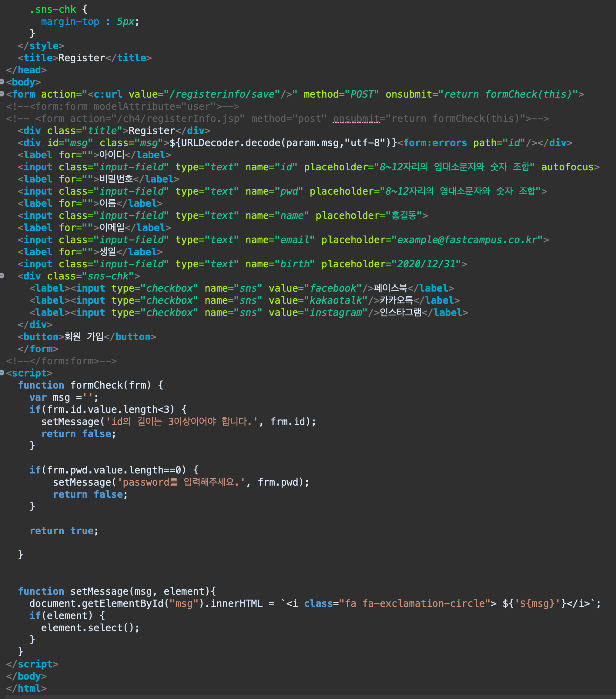The height and width of the screenshot is (699, 616).
Task: Click the example@fastcampus.co.kr placeholder text
Action: point(467,240)
